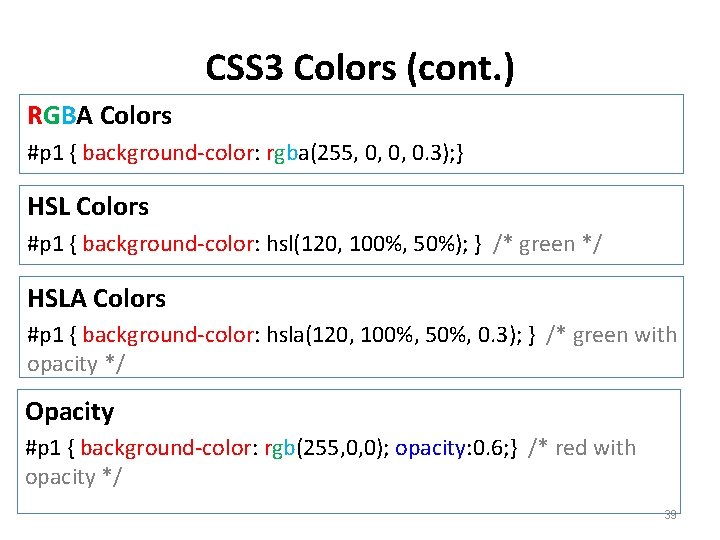Click the "#p1" selector in the Opacity box
Image resolution: width=720 pixels, height=540 pixels.
click(43, 448)
